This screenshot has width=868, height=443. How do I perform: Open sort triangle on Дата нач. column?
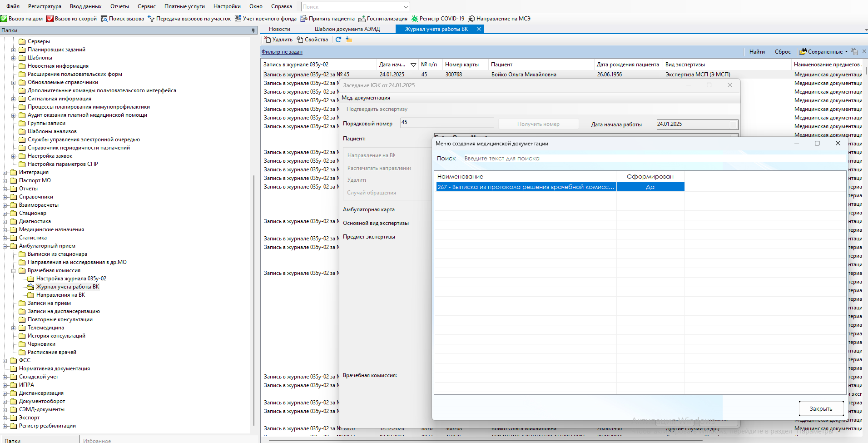click(413, 65)
